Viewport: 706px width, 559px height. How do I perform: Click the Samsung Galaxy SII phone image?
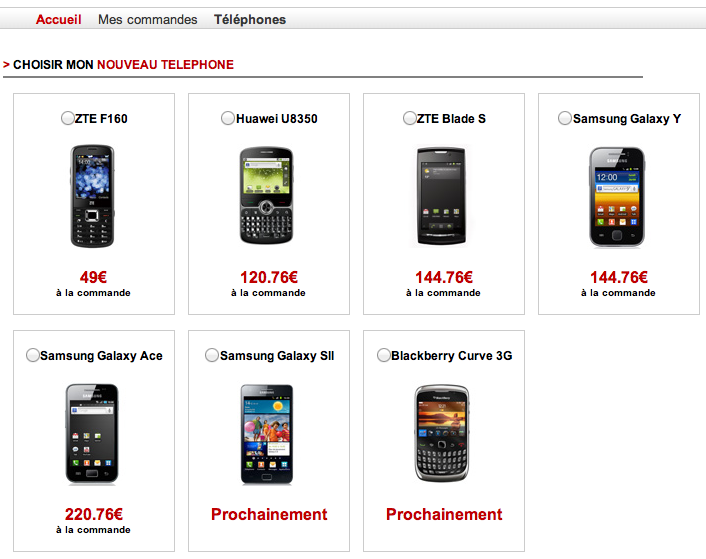[267, 434]
